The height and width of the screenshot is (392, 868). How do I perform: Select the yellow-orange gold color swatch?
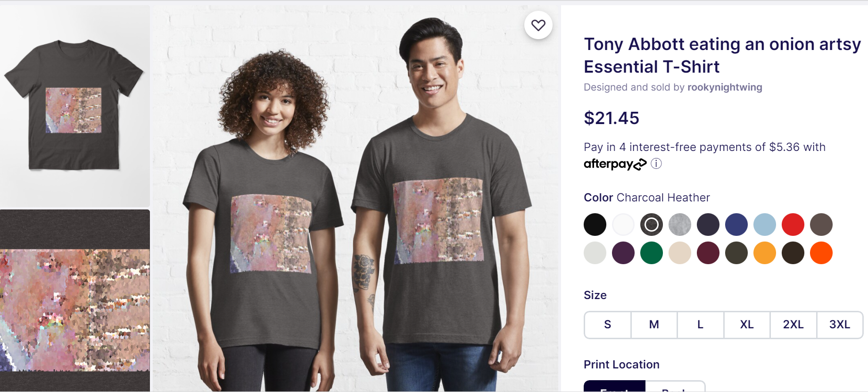765,253
